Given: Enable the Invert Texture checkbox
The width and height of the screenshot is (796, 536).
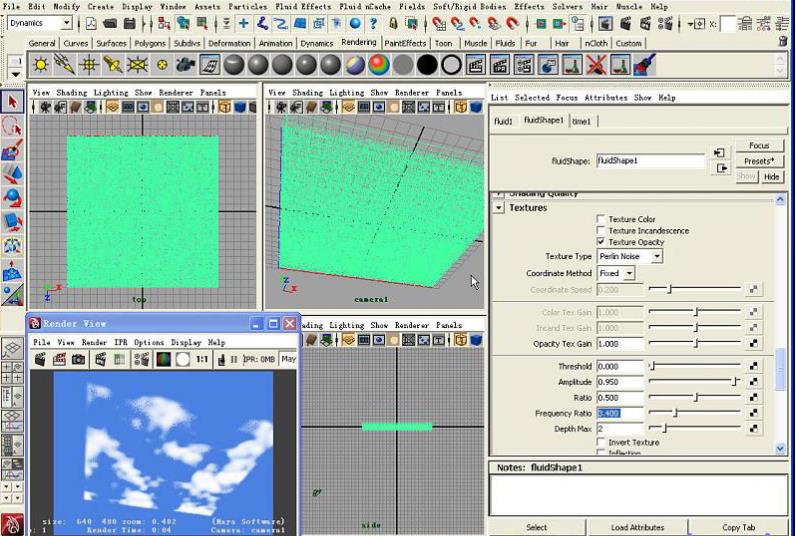Looking at the screenshot, I should tap(601, 442).
